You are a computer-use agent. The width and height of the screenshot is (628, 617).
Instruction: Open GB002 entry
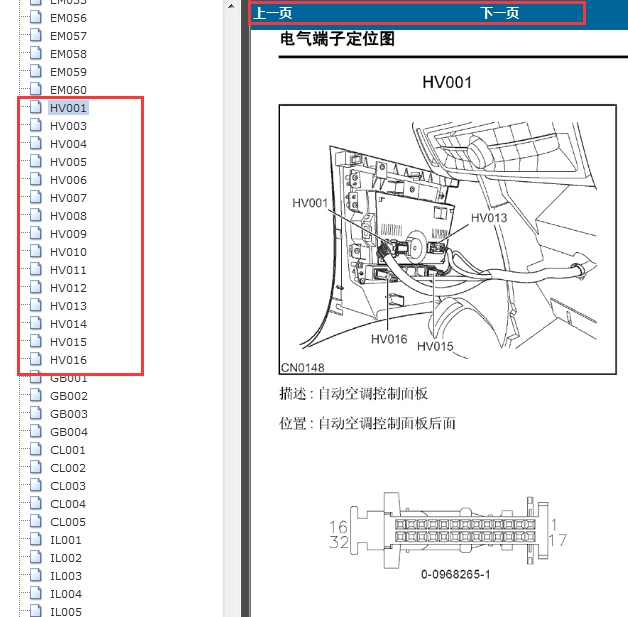[x=68, y=396]
